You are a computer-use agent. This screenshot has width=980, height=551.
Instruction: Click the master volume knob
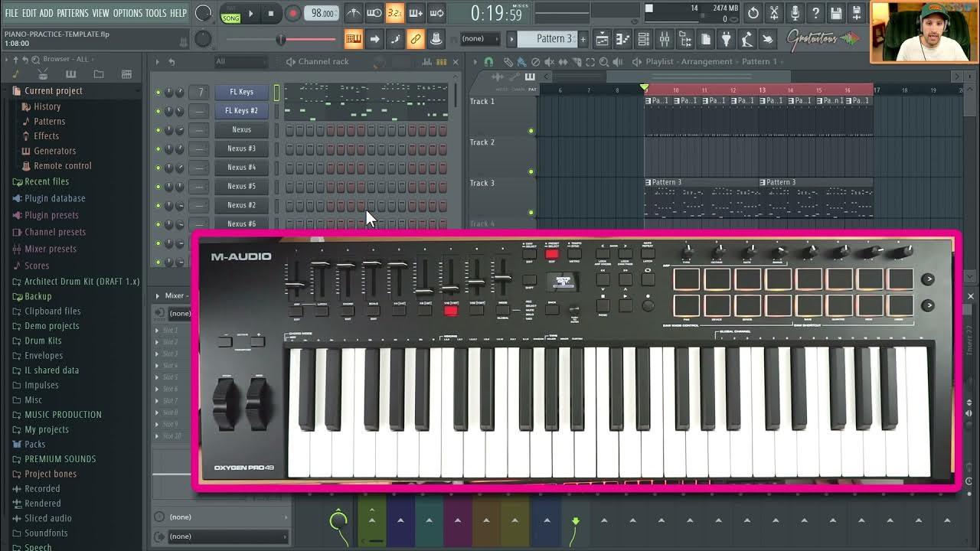tap(203, 13)
